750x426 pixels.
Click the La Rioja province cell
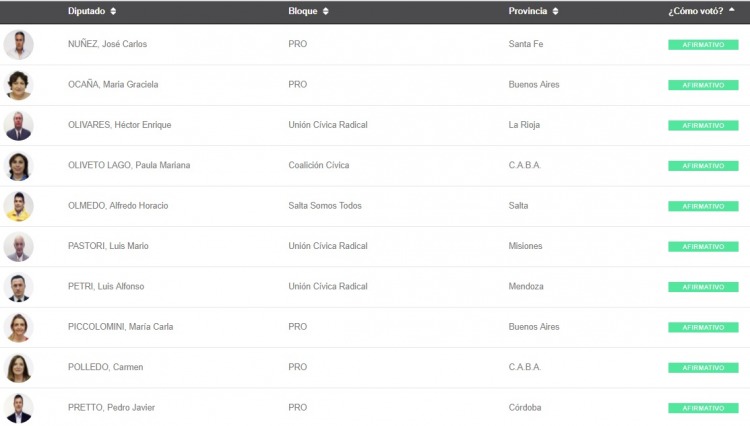525,125
